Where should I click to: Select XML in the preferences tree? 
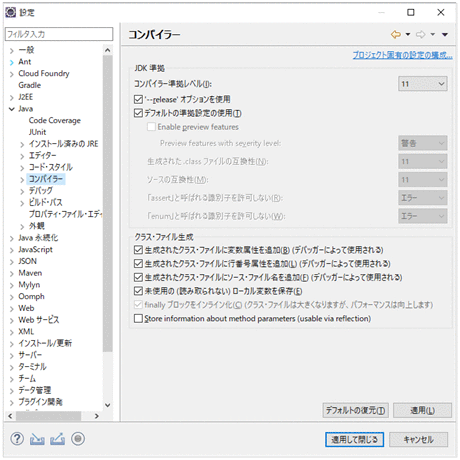tap(26, 331)
